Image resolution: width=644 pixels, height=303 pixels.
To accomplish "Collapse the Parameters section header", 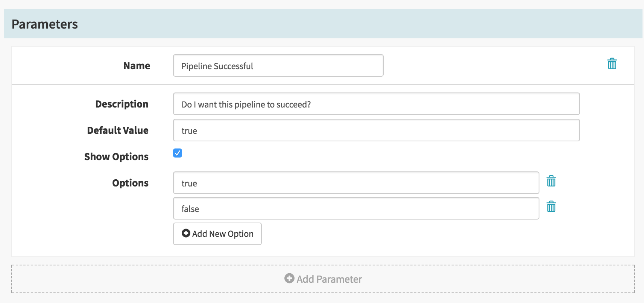I will (323, 24).
